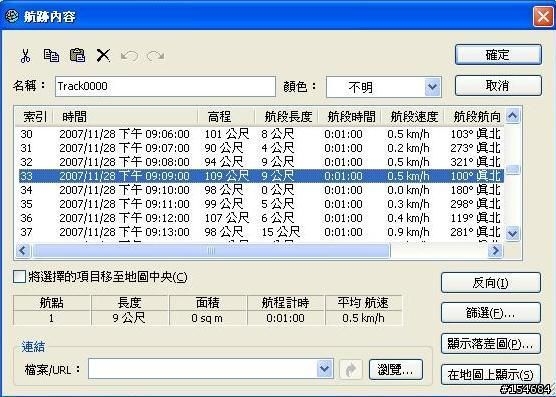Screen dimensions: 556x397
Task: Click the 在地圖上顯示(S) button
Action: [x=491, y=374]
